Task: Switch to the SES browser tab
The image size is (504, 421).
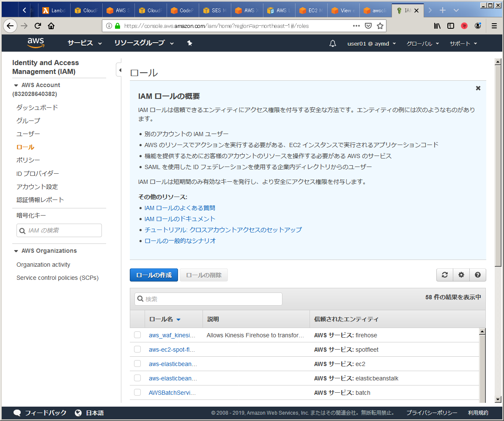Action: (215, 10)
